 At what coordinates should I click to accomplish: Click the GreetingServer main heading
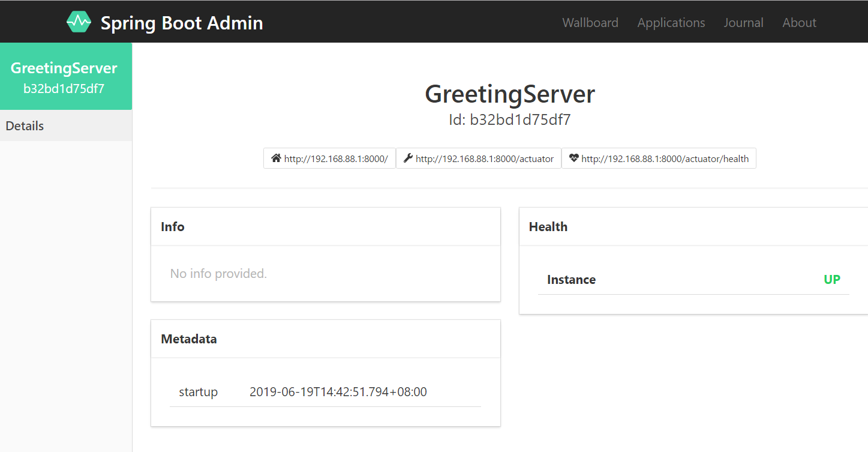click(510, 94)
